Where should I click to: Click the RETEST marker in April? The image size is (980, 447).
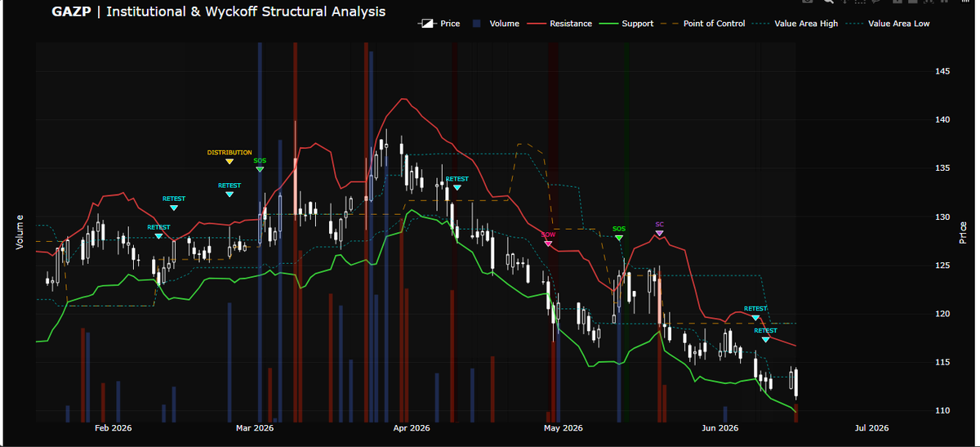(x=457, y=187)
